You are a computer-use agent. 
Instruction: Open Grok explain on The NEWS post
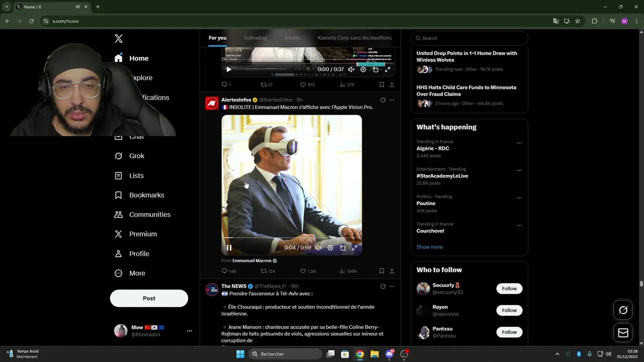[383, 287]
